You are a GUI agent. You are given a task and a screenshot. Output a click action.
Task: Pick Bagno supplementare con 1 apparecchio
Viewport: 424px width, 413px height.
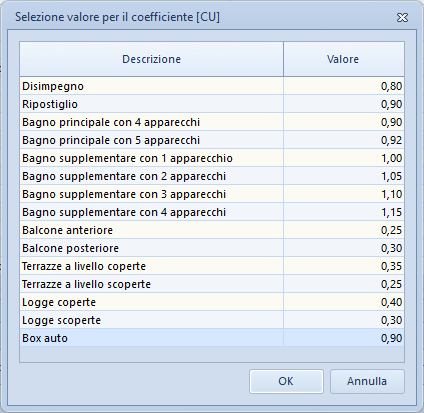[x=212, y=158]
